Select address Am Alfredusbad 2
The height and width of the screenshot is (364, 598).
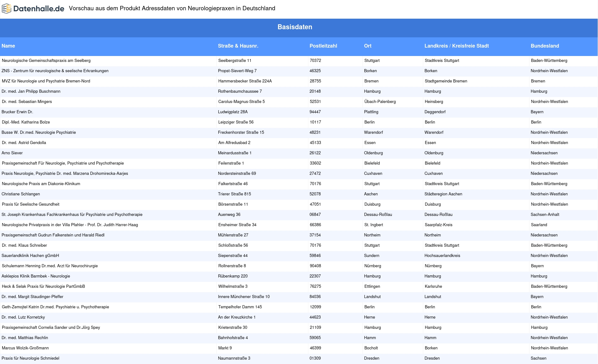234,143
